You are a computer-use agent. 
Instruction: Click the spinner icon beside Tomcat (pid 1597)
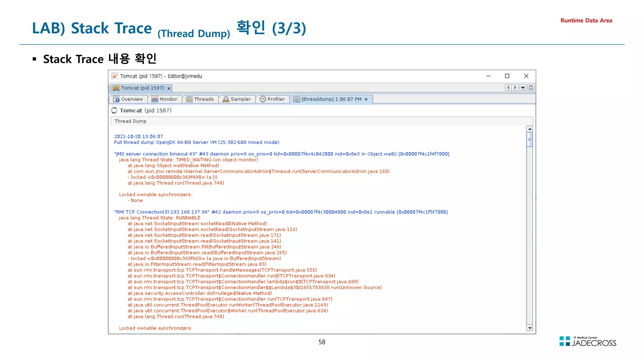[114, 110]
